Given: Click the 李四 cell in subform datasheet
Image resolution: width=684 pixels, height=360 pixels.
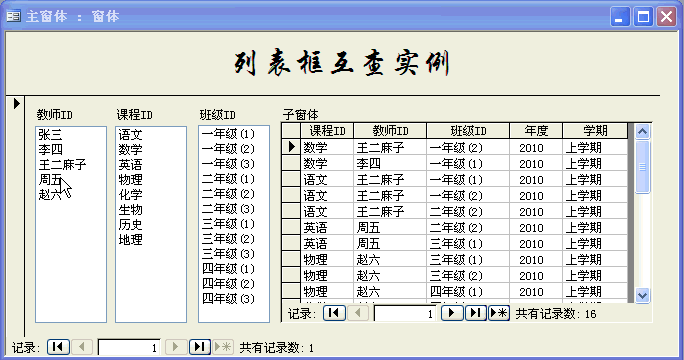Looking at the screenshot, I should tap(390, 164).
